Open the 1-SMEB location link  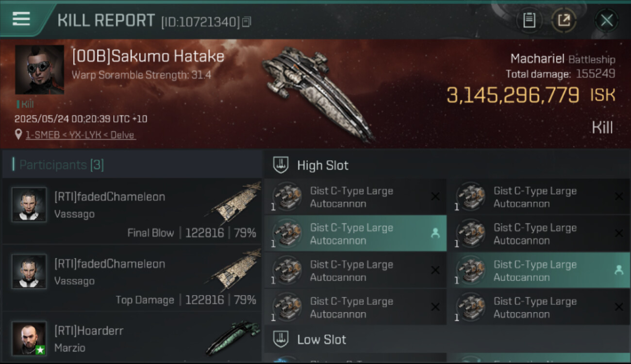click(80, 135)
